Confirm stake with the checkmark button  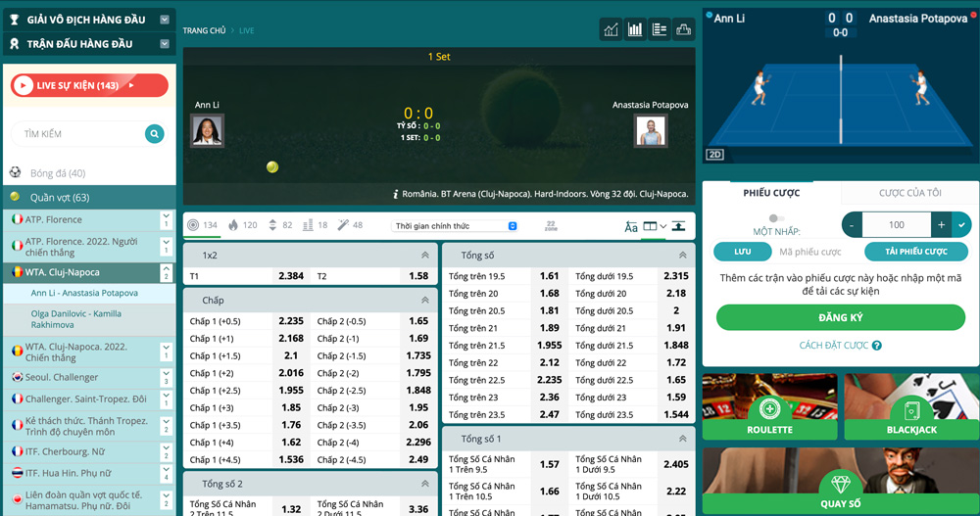[961, 225]
